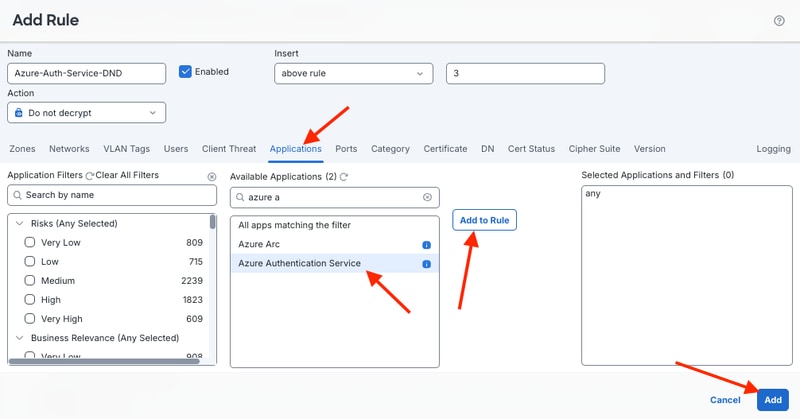Switch to the Category tab
The height and width of the screenshot is (419, 800).
coord(390,149)
